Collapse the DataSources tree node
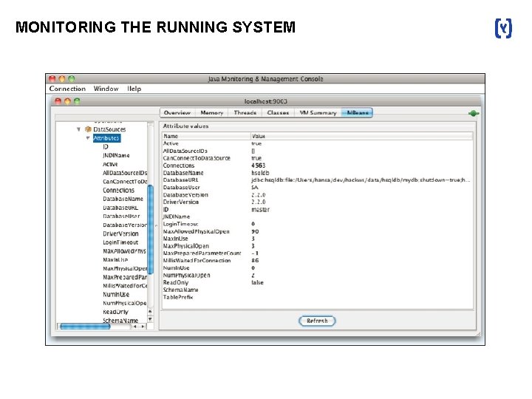The width and height of the screenshot is (532, 399). (x=79, y=129)
